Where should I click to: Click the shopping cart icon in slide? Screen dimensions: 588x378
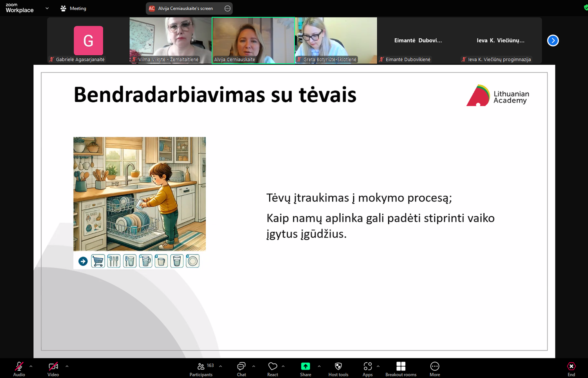click(98, 261)
